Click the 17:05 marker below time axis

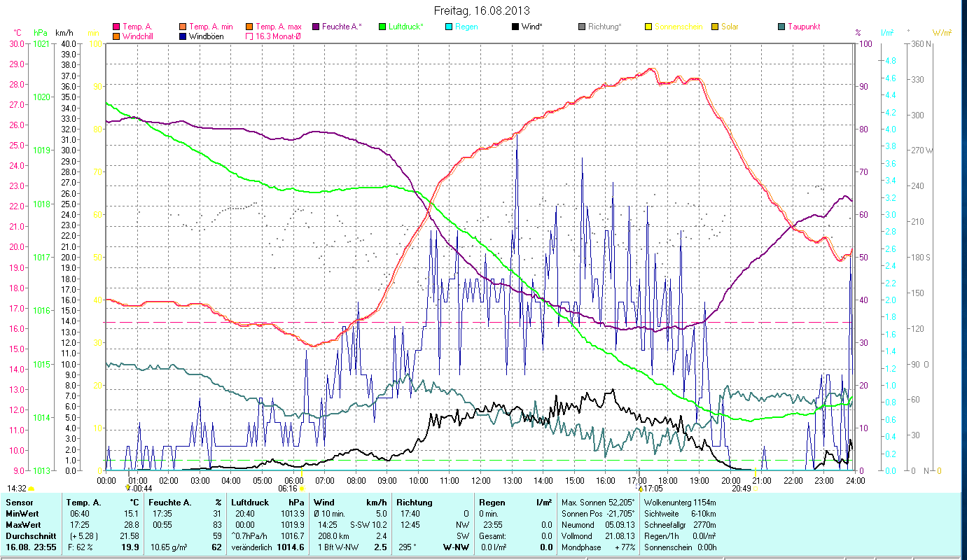[x=640, y=489]
